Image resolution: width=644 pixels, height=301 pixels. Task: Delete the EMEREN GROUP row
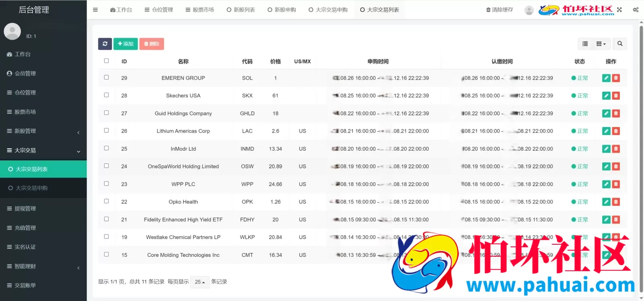pos(616,78)
